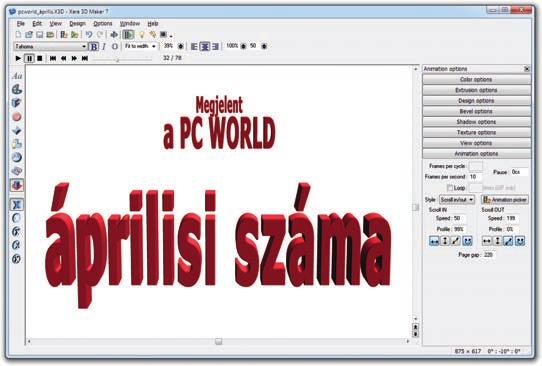Toggle outline text style

(115, 46)
